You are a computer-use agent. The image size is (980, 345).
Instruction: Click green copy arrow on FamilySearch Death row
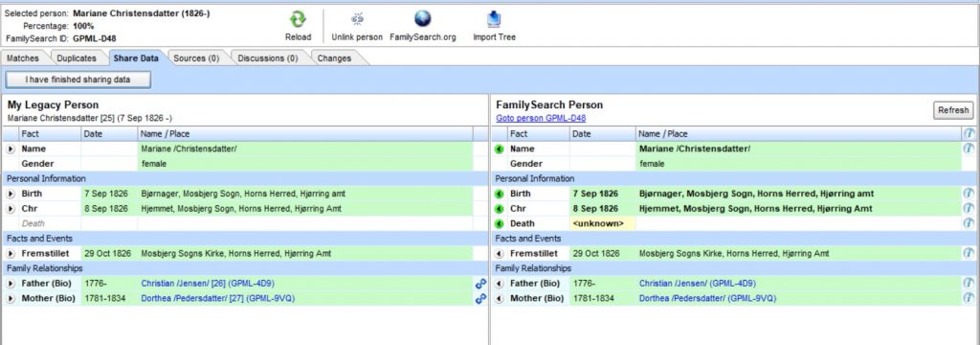[499, 224]
